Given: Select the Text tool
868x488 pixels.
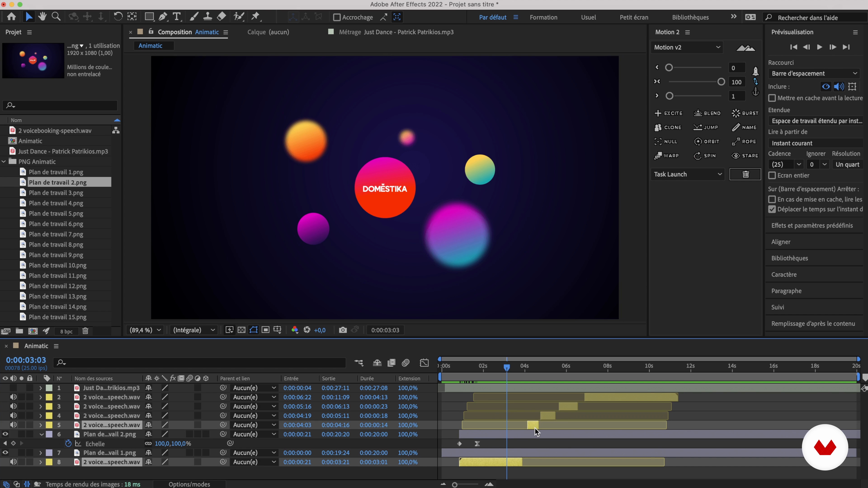Looking at the screenshot, I should click(x=177, y=16).
